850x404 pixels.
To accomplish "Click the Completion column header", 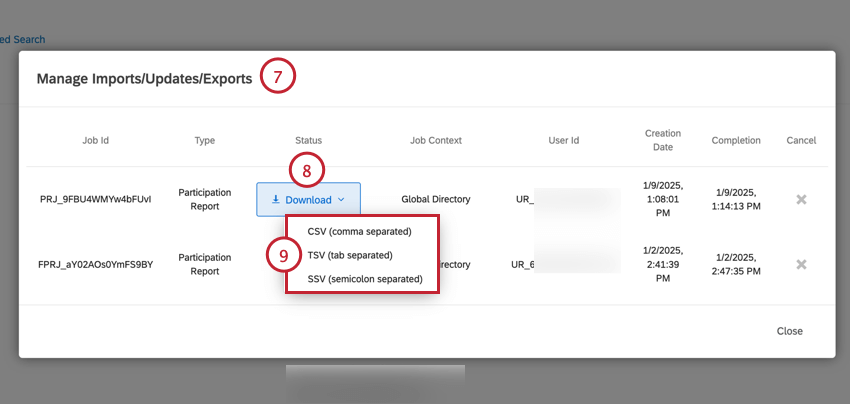I will click(x=736, y=140).
